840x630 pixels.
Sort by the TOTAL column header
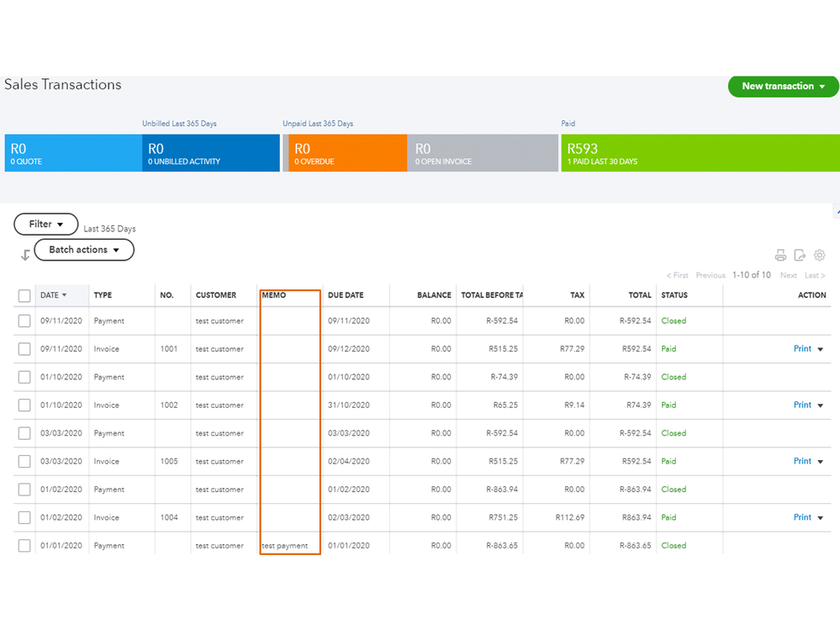point(640,295)
